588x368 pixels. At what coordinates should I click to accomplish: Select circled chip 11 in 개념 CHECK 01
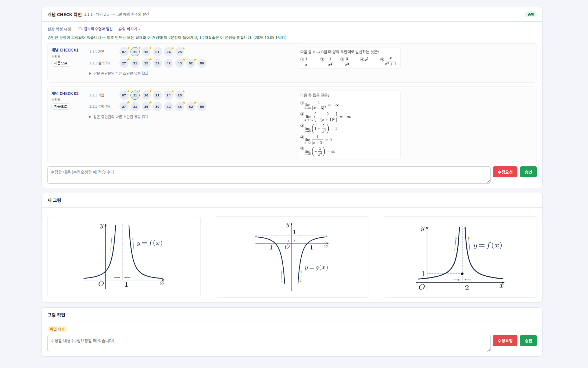point(135,52)
